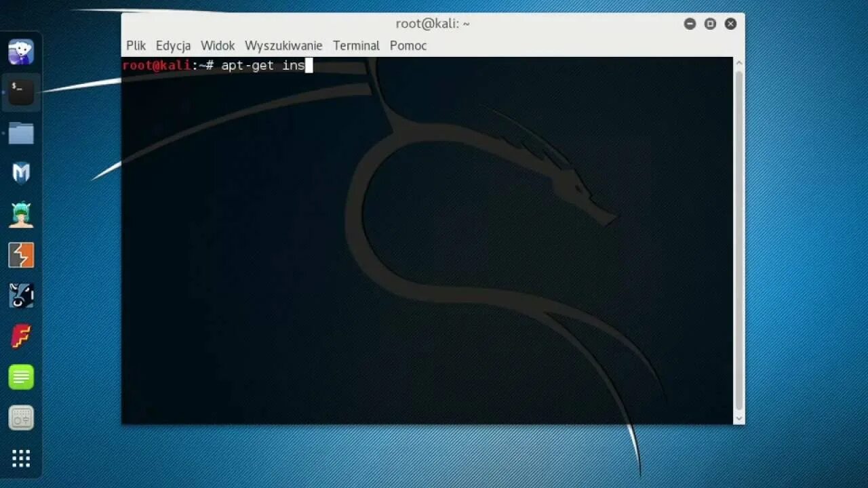Click the window title 'root@kali: ~'
868x488 pixels.
click(x=433, y=24)
